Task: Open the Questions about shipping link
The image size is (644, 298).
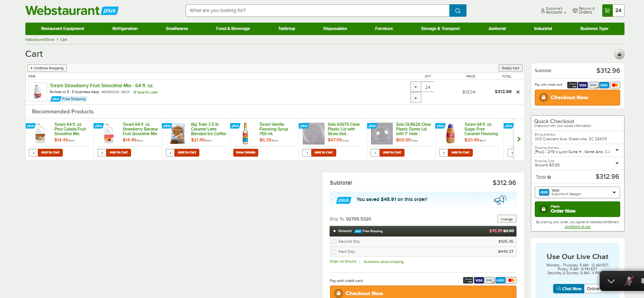Action: (x=383, y=262)
